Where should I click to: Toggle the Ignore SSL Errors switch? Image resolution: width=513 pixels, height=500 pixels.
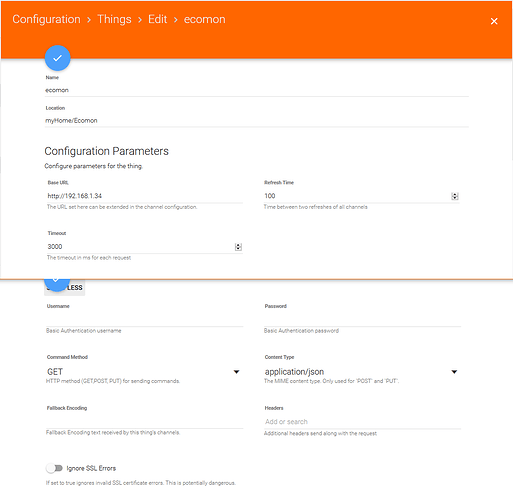coord(54,468)
